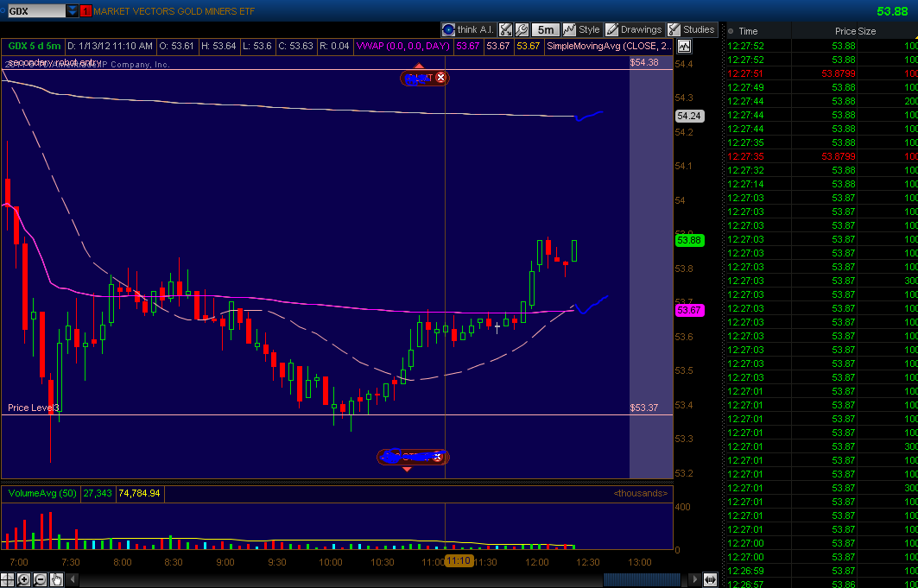This screenshot has width=918, height=588.
Task: Click the chart-mode icon under the Studies button
Action: [x=684, y=47]
